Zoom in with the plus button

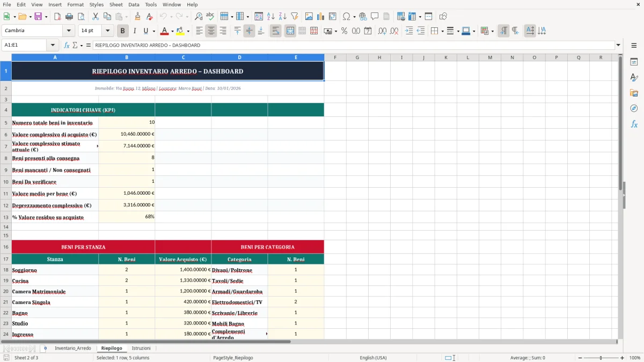tap(622, 358)
